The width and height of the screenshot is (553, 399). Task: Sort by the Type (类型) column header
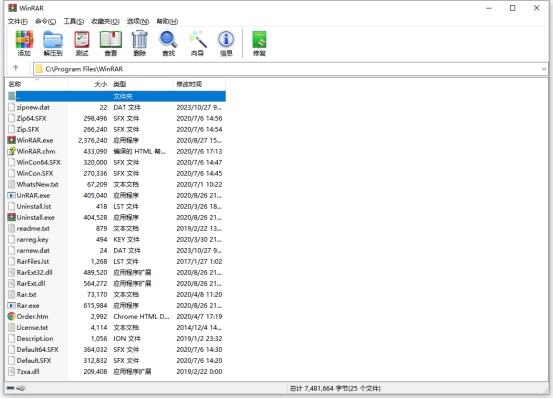pos(141,84)
